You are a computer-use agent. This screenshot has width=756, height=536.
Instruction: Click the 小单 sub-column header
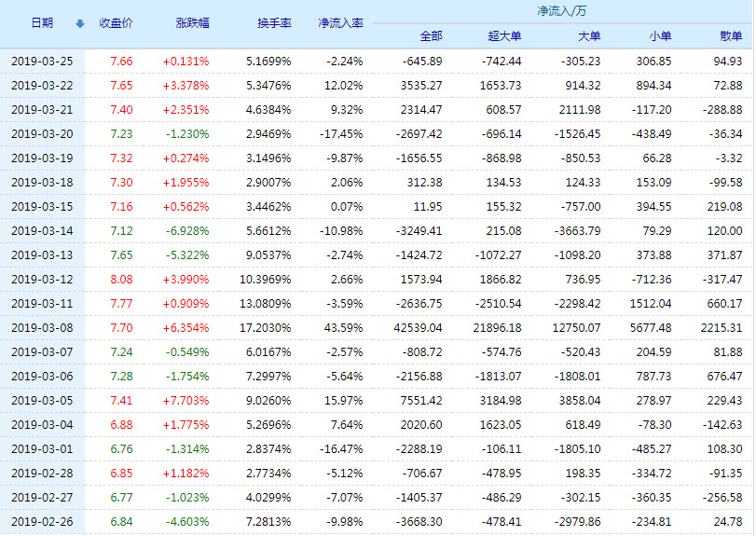(659, 36)
